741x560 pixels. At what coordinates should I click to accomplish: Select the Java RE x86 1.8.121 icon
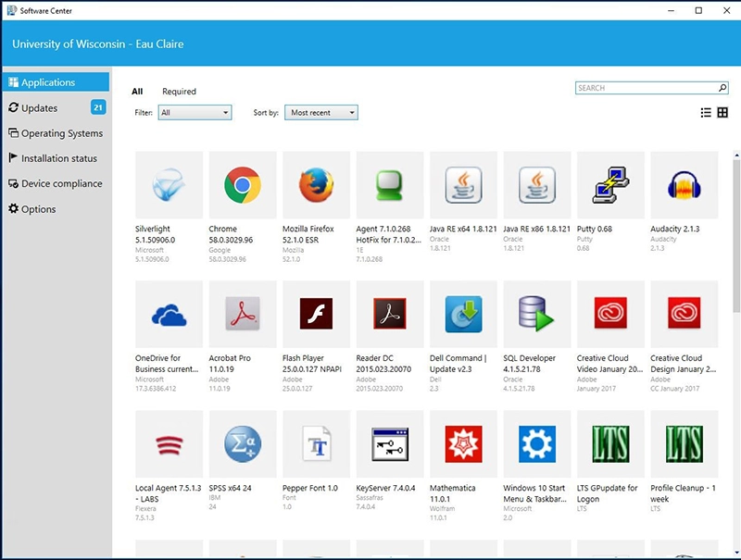[x=537, y=184]
